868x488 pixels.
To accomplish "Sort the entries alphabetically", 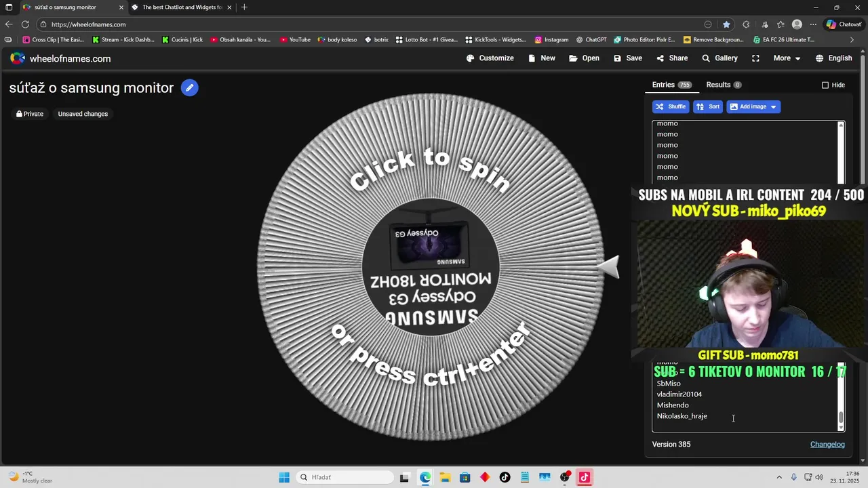I will [x=708, y=106].
